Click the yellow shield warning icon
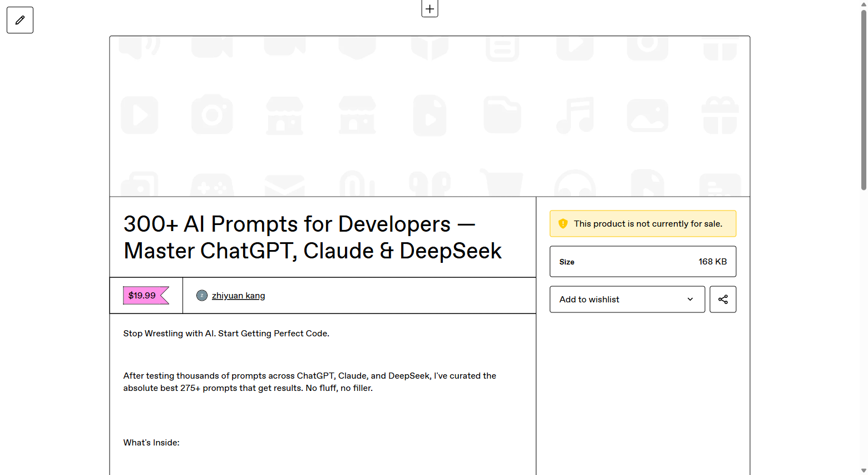Image resolution: width=868 pixels, height=475 pixels. click(563, 224)
